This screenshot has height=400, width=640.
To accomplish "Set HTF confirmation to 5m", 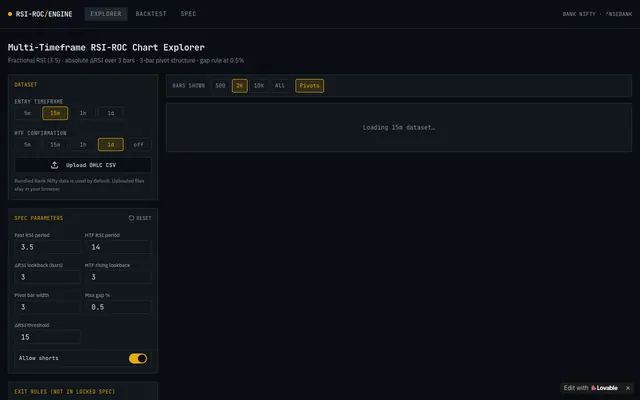I will pos(27,144).
